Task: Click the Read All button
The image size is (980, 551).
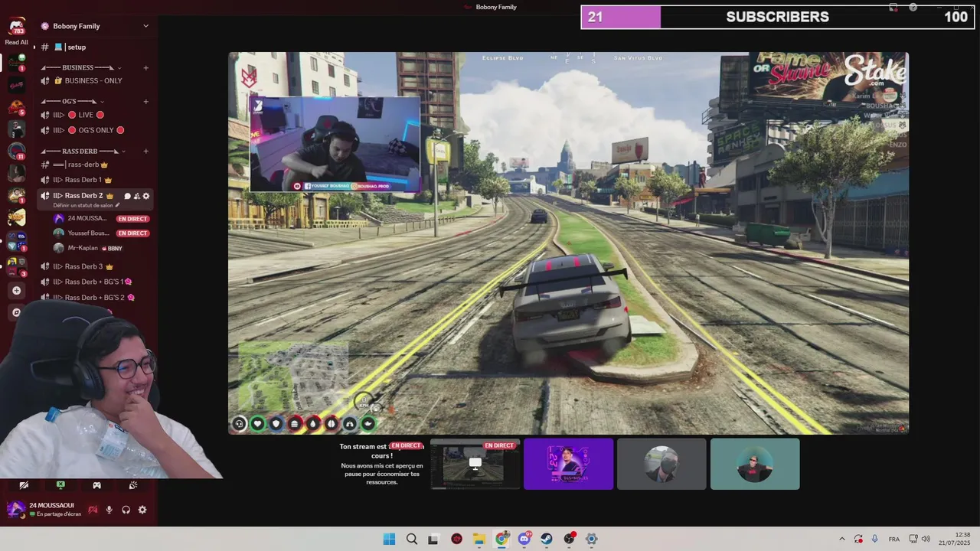Action: pos(16,43)
